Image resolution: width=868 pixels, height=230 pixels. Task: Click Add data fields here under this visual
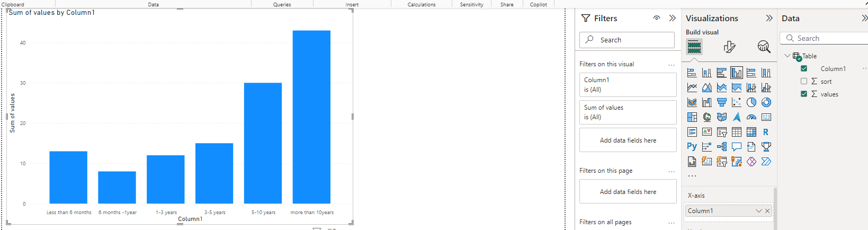(628, 140)
